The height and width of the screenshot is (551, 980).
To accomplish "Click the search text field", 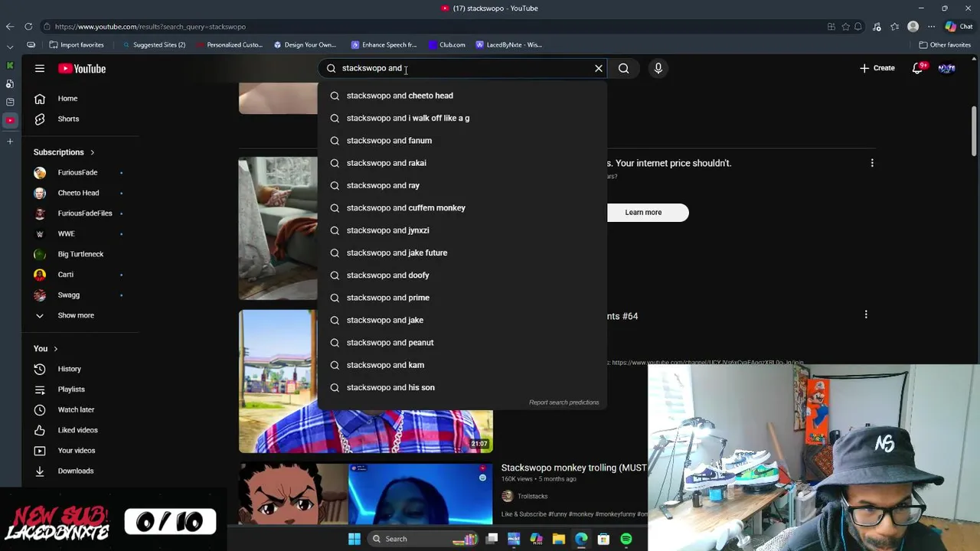I will 463,68.
